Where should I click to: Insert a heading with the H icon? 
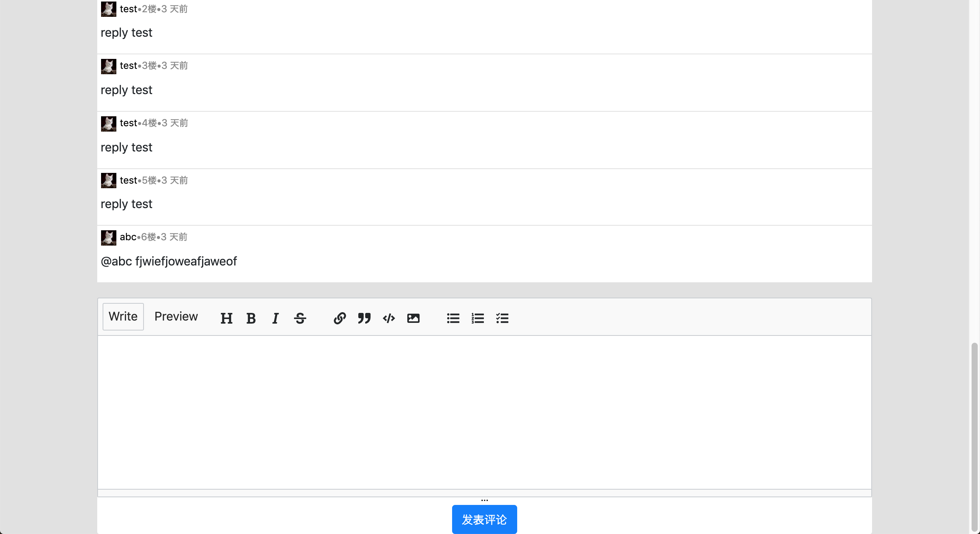tap(226, 317)
